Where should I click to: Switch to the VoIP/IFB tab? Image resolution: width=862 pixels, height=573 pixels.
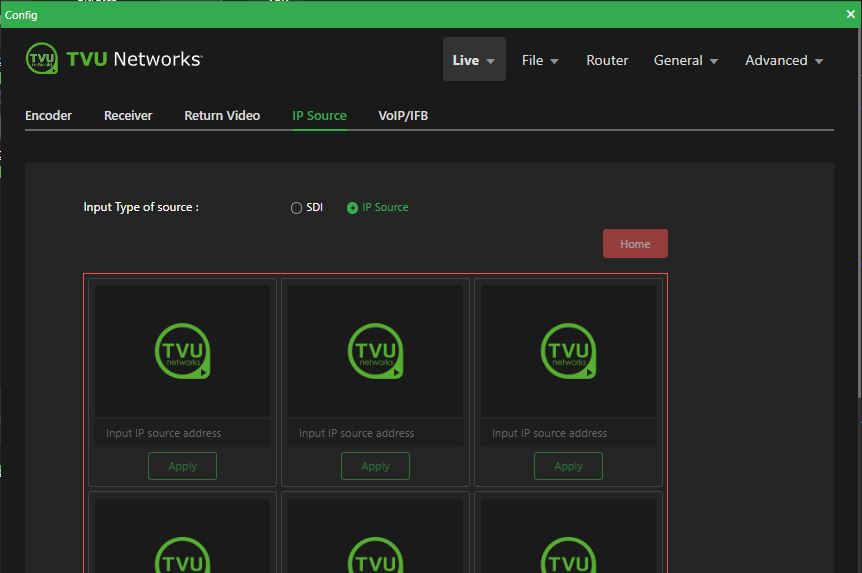(403, 115)
